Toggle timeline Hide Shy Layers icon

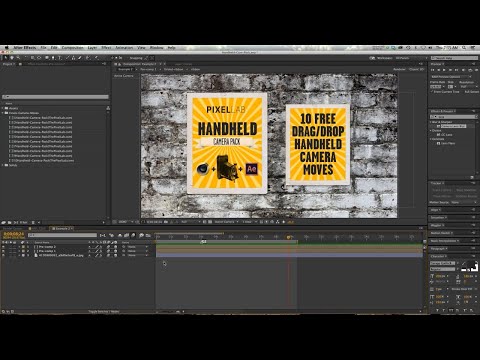click(x=120, y=235)
